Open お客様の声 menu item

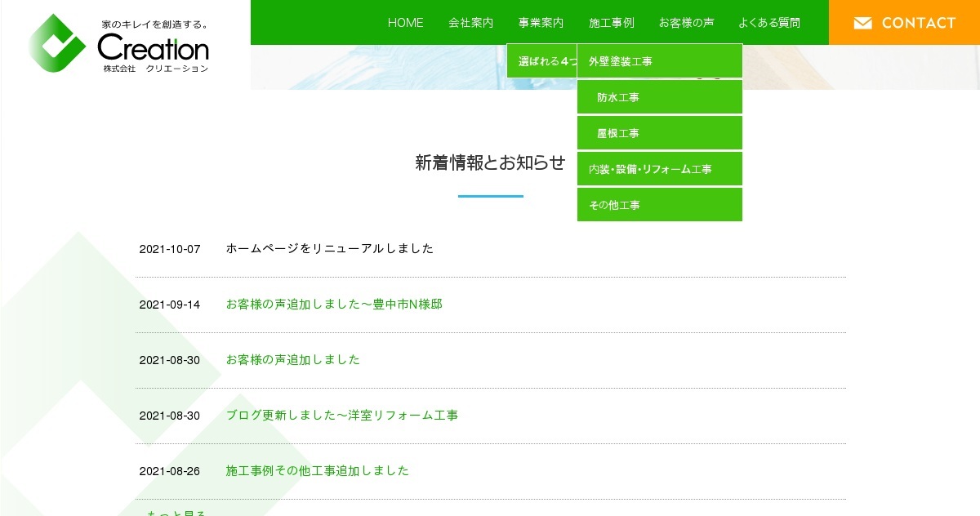coord(686,23)
